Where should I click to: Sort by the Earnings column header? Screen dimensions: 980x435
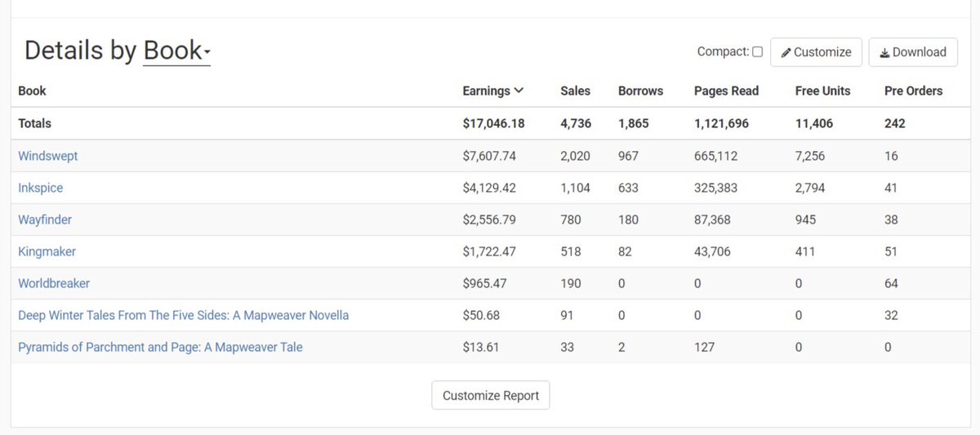tap(493, 91)
